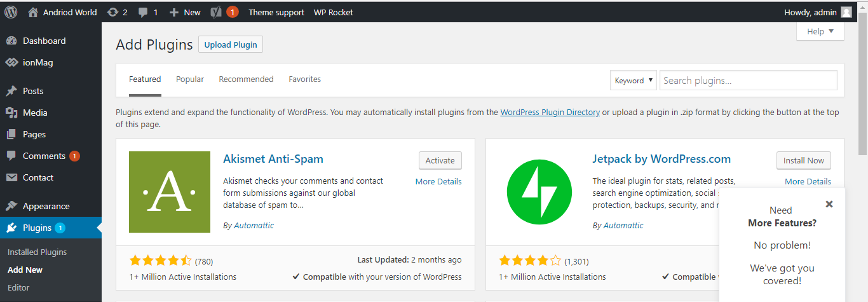
Task: Click the plus New icon
Action: [x=173, y=12]
